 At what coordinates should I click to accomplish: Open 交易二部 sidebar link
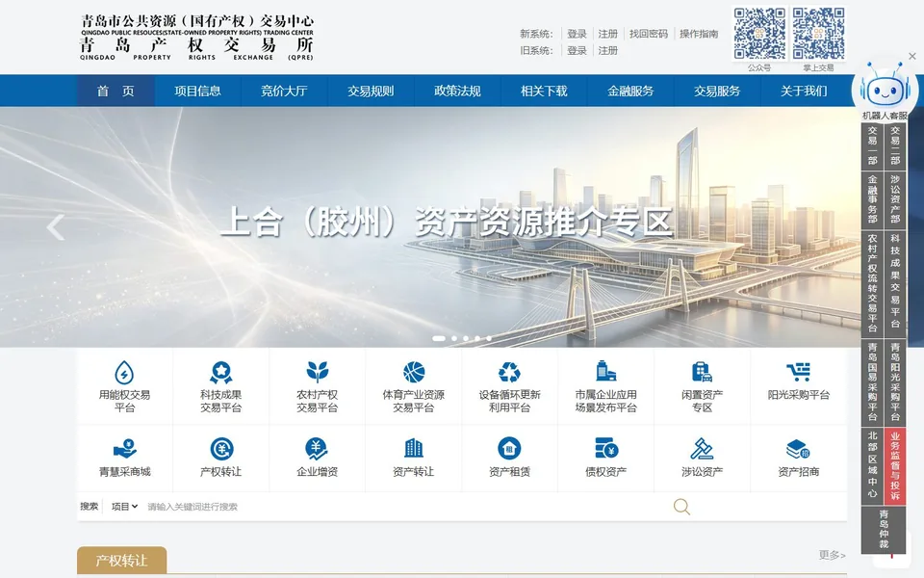click(x=895, y=145)
